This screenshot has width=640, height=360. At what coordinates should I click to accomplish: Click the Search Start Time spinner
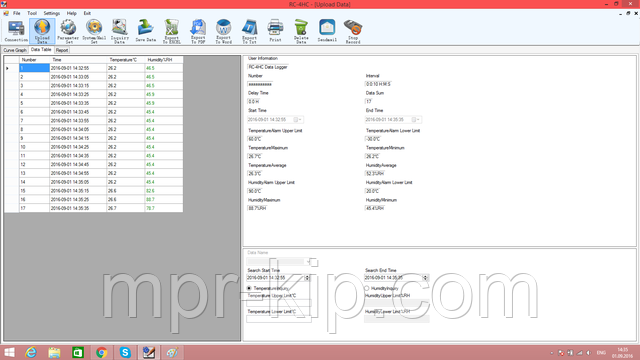coord(307,278)
